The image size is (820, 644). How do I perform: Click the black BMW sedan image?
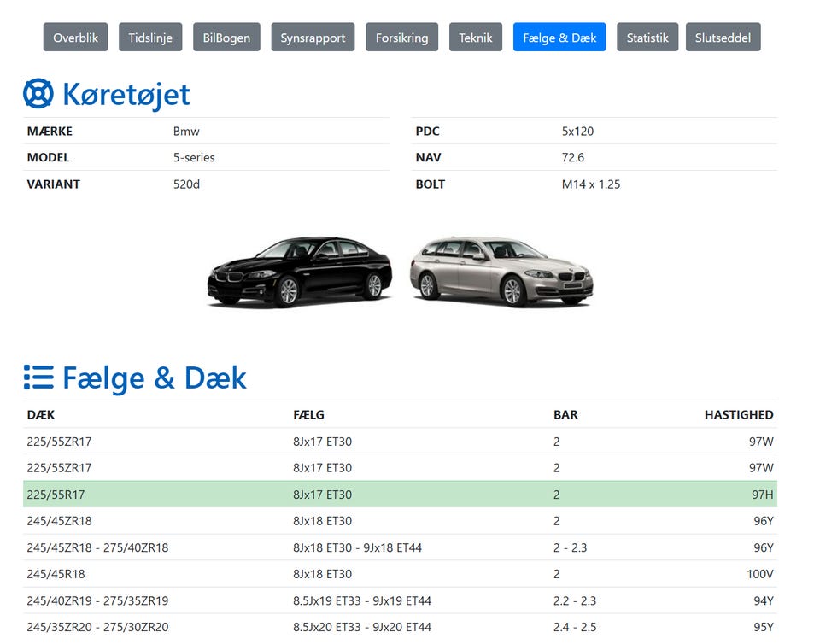point(300,272)
